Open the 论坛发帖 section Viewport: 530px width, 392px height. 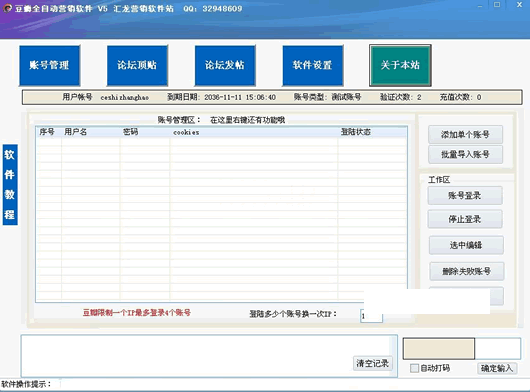(225, 65)
